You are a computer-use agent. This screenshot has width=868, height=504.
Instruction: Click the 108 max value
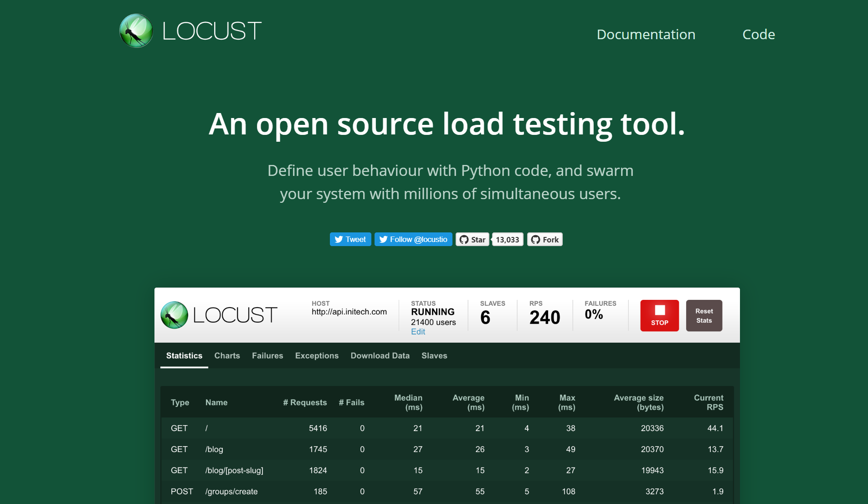pos(569,491)
